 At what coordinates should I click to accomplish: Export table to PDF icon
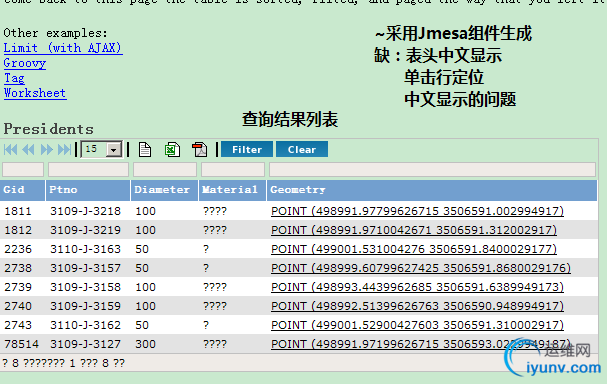coord(200,150)
